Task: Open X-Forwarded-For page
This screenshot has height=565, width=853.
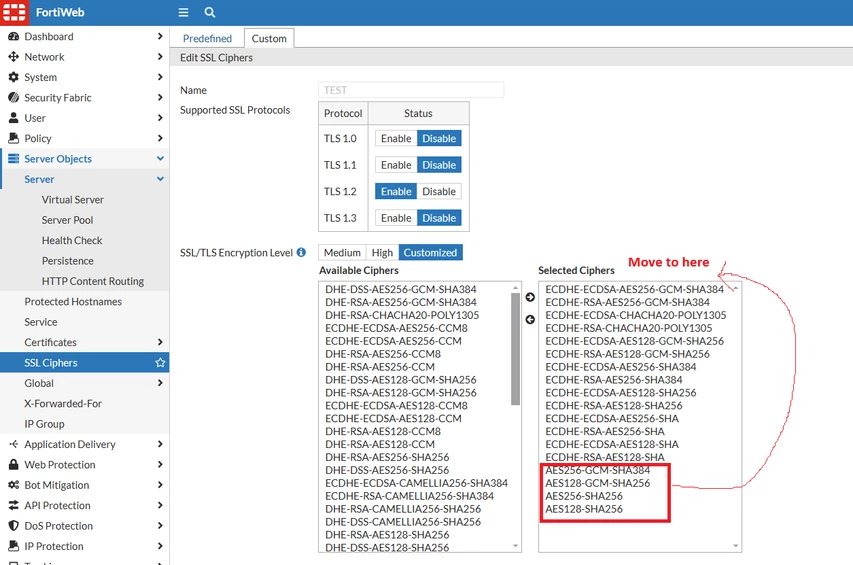Action: pos(63,403)
